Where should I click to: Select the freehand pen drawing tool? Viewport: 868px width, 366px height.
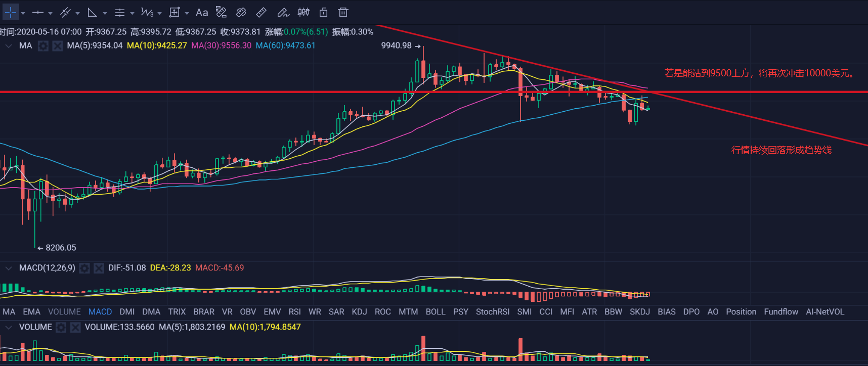click(x=283, y=12)
